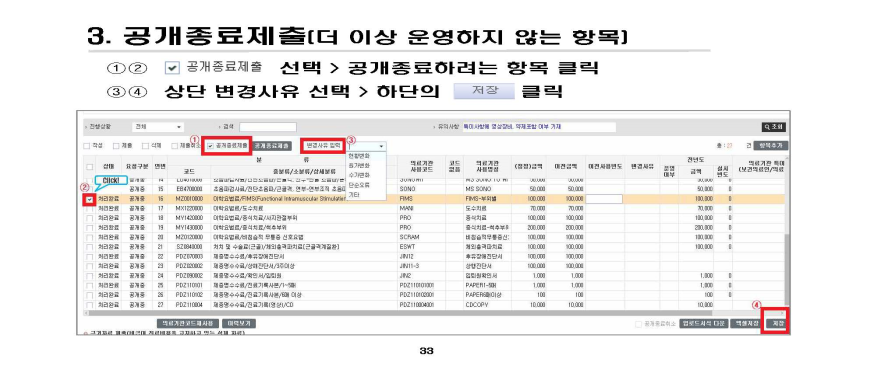Check the row 16 MZ0010000 checkbox

click(x=90, y=199)
